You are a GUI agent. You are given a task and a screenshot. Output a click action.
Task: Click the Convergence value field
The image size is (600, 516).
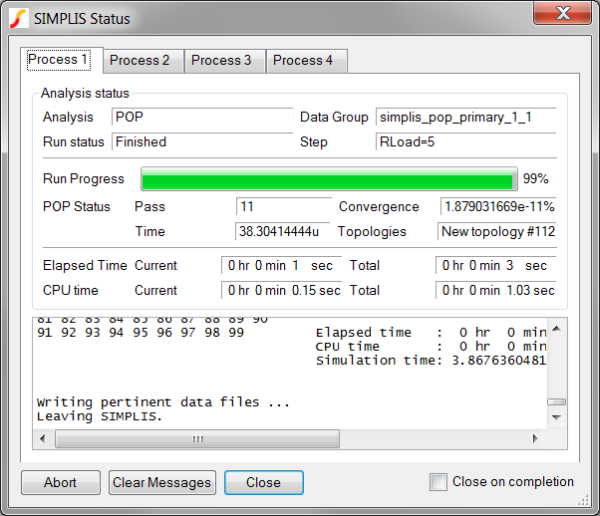coord(498,207)
